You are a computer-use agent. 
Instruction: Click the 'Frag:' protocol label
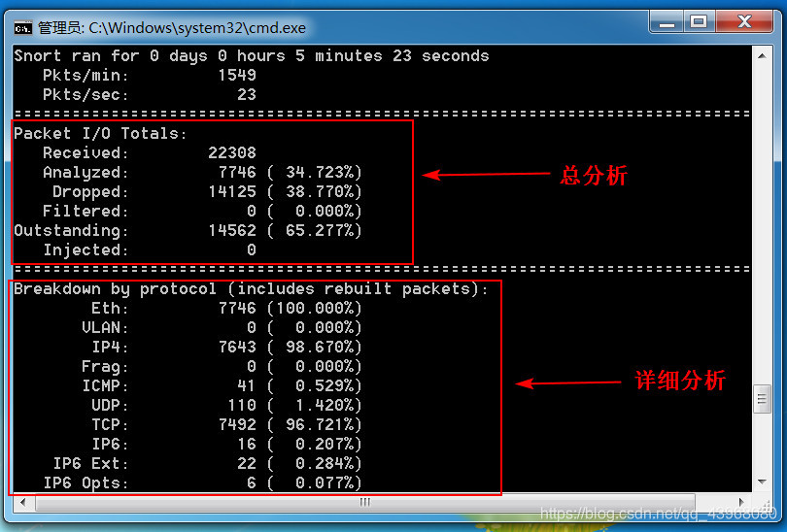coord(104,367)
